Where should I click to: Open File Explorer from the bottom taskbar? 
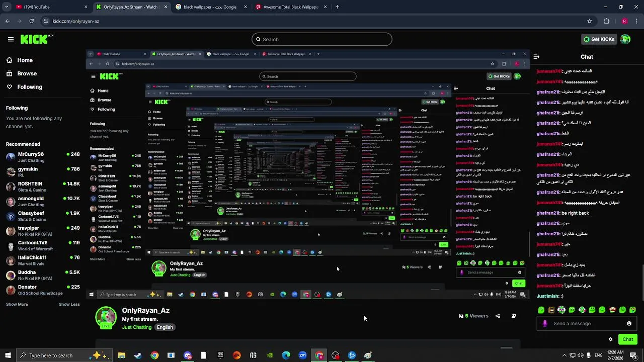(121, 355)
